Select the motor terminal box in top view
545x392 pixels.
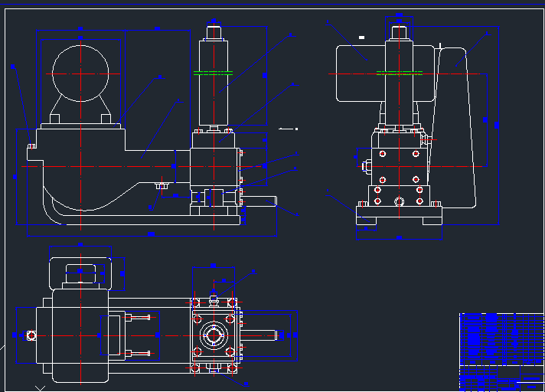80,273
